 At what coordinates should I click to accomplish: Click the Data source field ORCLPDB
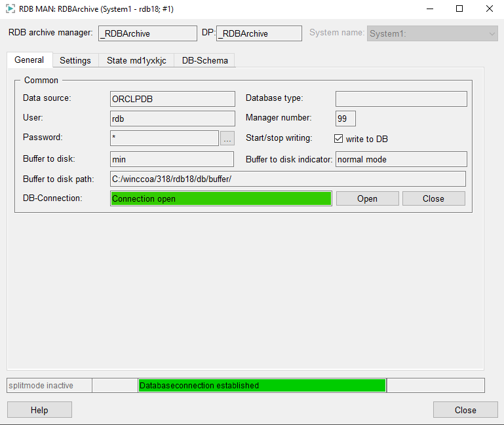tap(172, 99)
